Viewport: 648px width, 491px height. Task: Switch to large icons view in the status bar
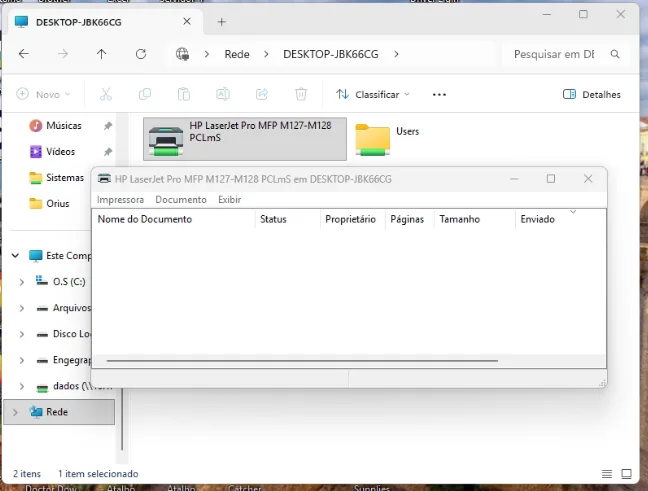(x=627, y=474)
